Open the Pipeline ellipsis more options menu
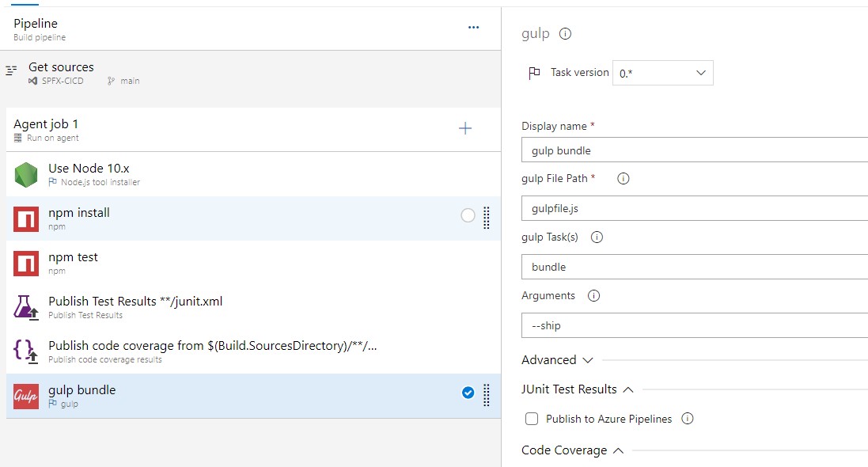Screen dimensions: 868x467 [473, 28]
